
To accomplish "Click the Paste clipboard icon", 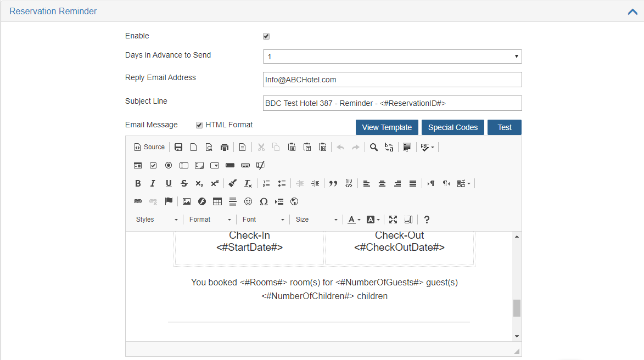I will tap(292, 147).
